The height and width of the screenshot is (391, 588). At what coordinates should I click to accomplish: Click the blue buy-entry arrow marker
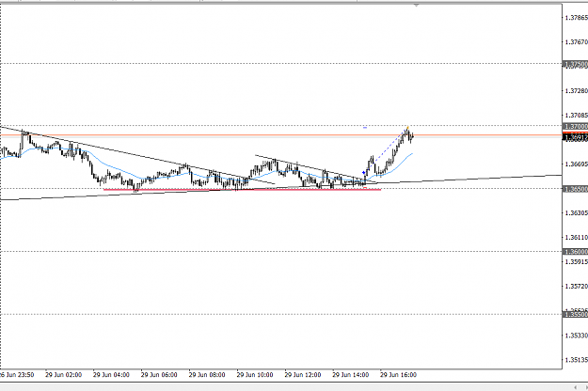click(364, 173)
